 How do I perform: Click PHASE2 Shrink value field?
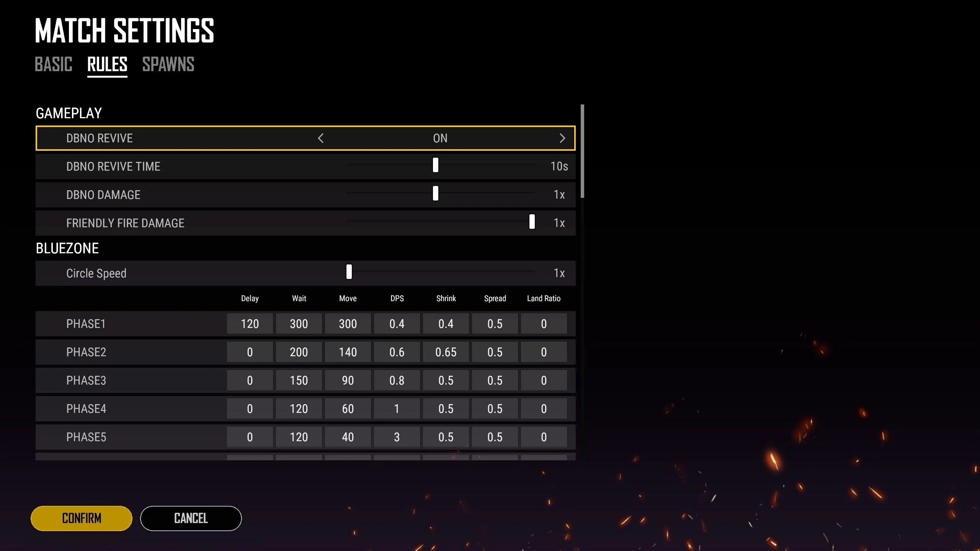click(446, 352)
